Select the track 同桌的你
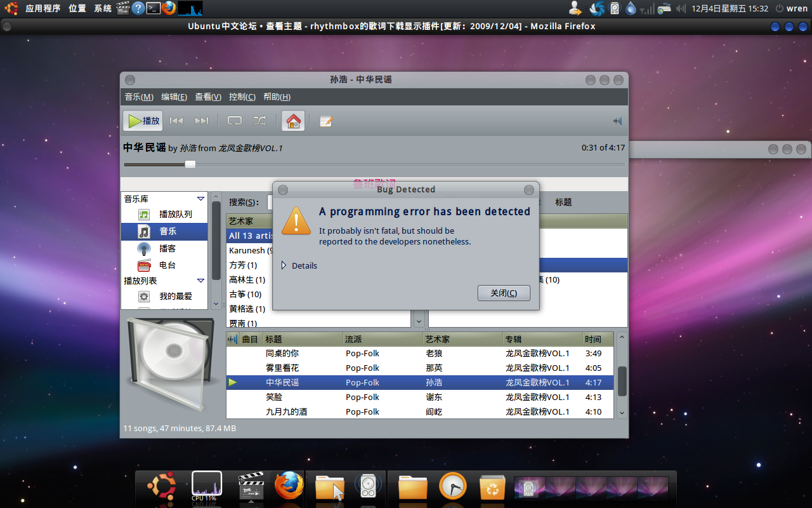The width and height of the screenshot is (812, 508). click(420, 354)
